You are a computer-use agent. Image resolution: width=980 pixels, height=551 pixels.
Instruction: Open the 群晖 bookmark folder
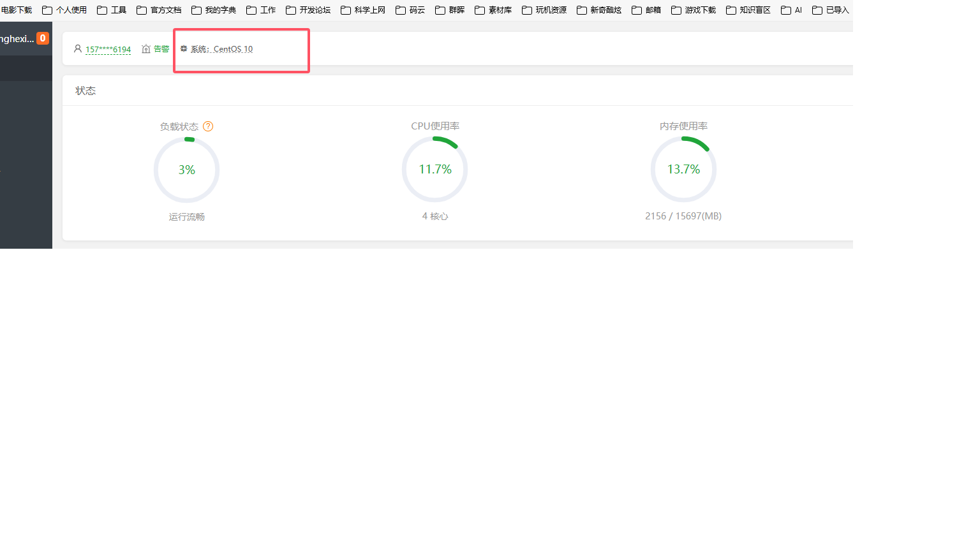click(450, 10)
